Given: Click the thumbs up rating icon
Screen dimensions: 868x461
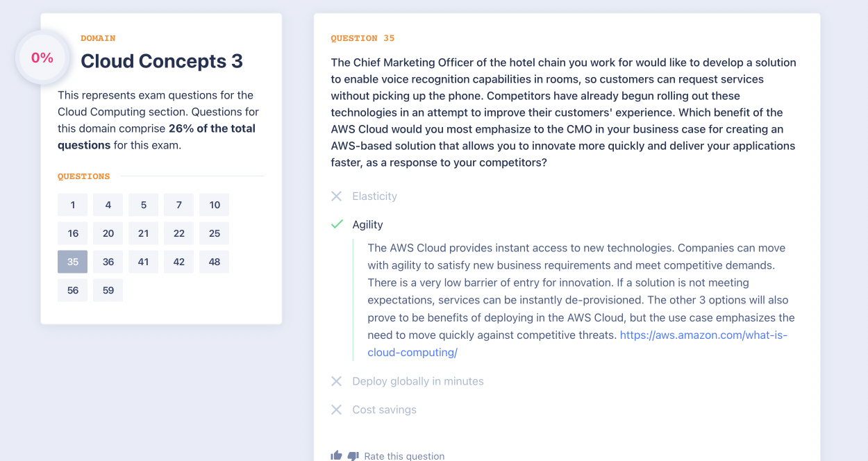Looking at the screenshot, I should (x=337, y=455).
